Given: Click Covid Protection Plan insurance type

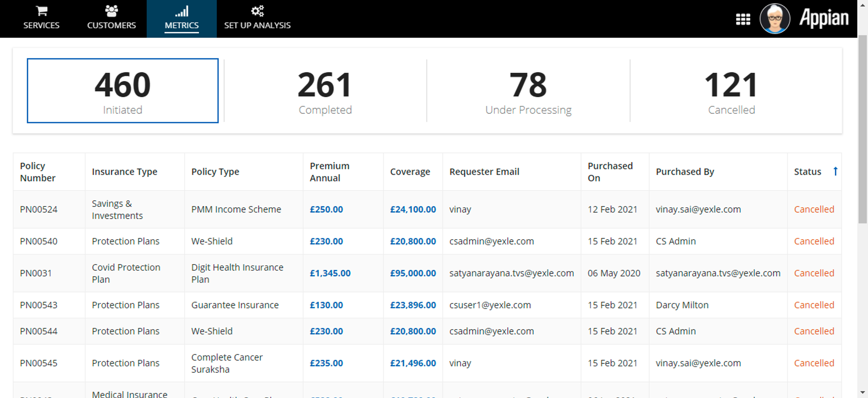Looking at the screenshot, I should (x=126, y=274).
